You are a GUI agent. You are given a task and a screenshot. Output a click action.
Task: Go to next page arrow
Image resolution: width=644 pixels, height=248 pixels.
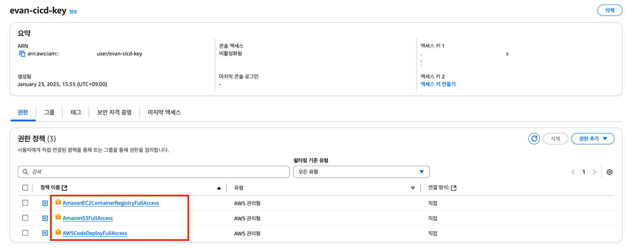594,172
